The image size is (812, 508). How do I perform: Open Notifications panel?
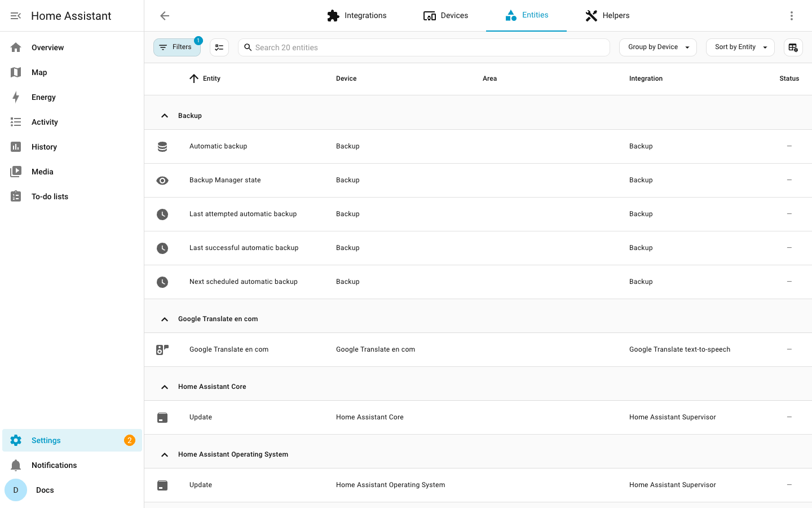(72, 465)
